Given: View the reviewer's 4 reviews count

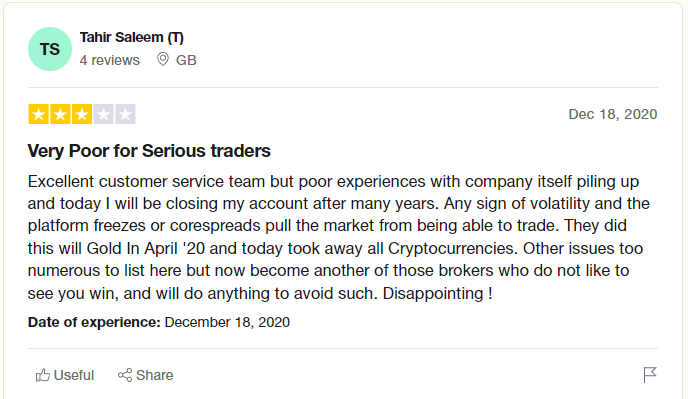Looking at the screenshot, I should point(110,60).
